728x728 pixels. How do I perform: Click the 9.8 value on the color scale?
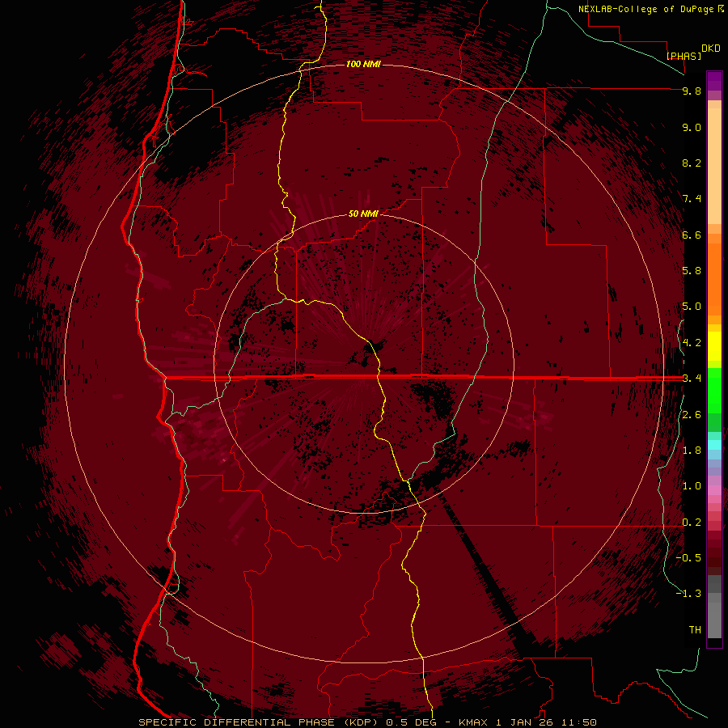click(692, 91)
